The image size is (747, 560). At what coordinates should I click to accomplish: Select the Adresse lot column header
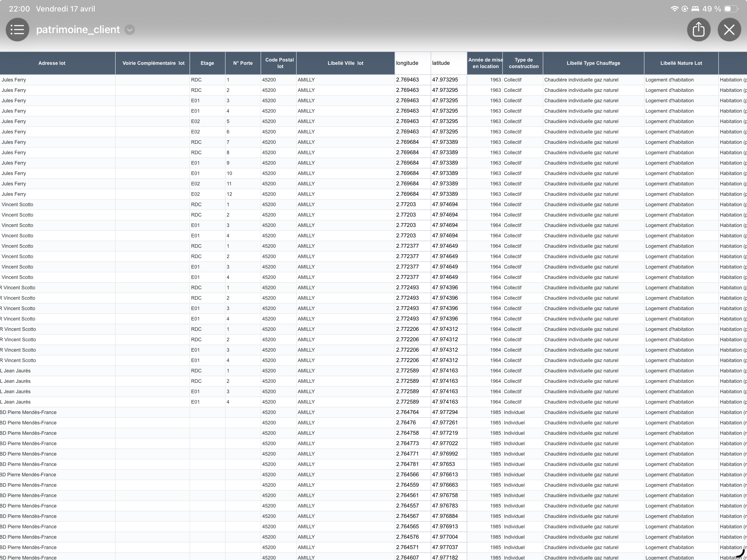(x=52, y=63)
